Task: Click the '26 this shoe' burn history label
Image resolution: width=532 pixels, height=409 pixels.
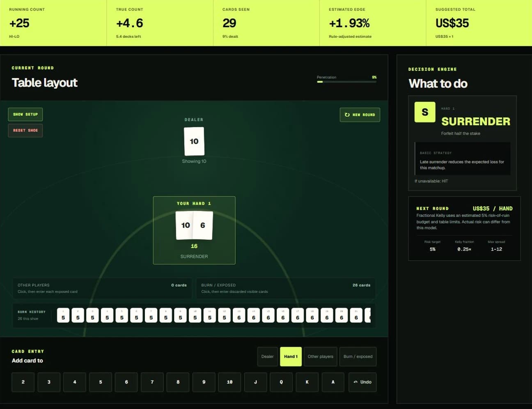Action: pyautogui.click(x=28, y=319)
